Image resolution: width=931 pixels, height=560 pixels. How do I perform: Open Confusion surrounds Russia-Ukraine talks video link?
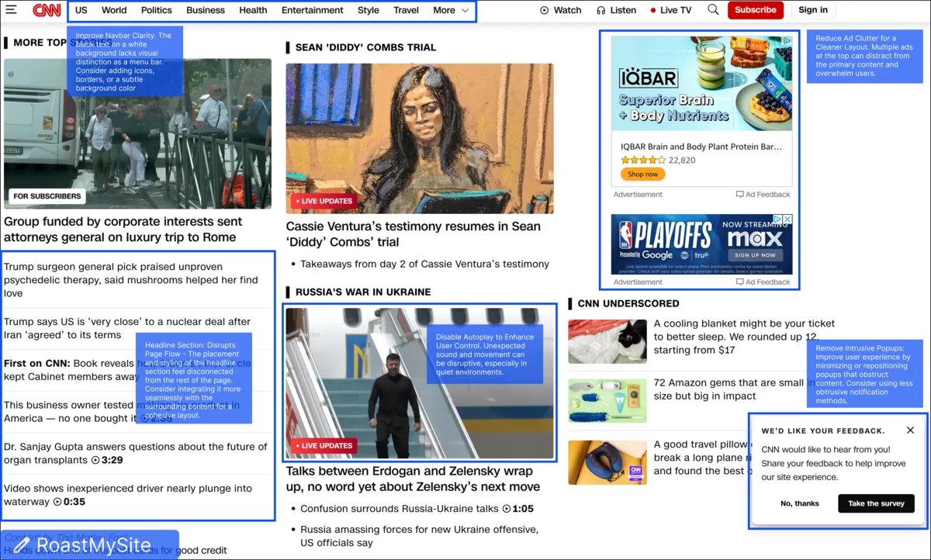tap(417, 509)
